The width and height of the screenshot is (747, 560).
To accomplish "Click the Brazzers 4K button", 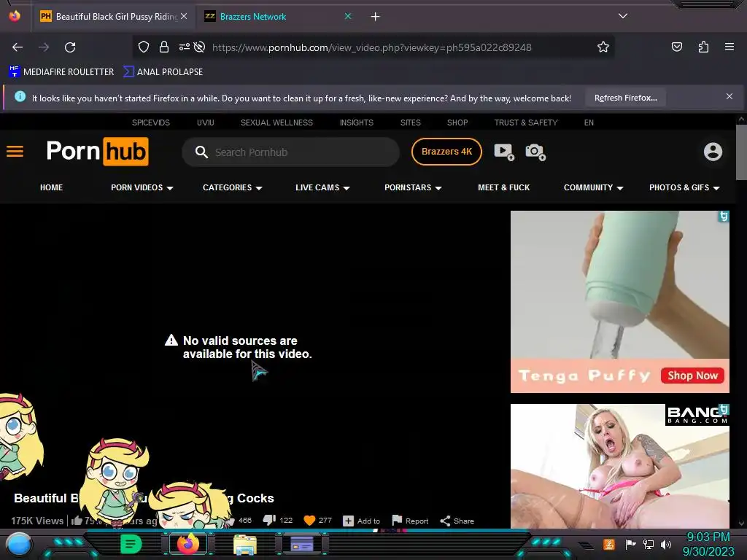I will 446,152.
